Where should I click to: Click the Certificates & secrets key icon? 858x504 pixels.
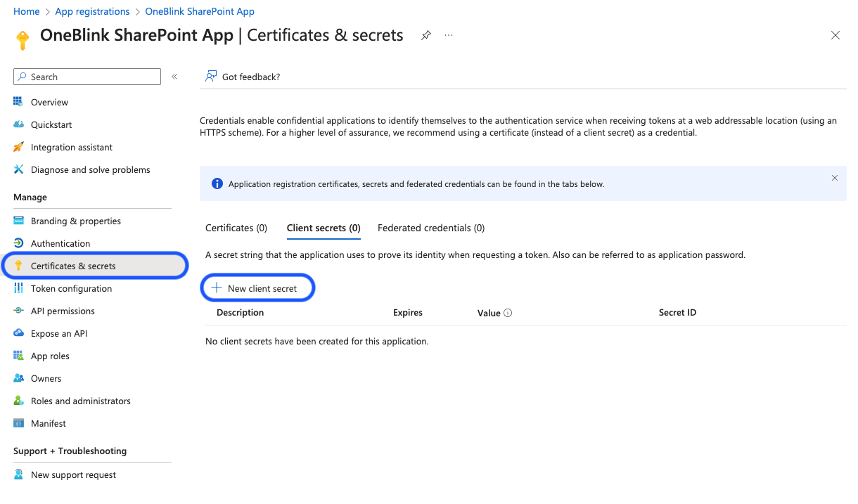click(x=18, y=266)
